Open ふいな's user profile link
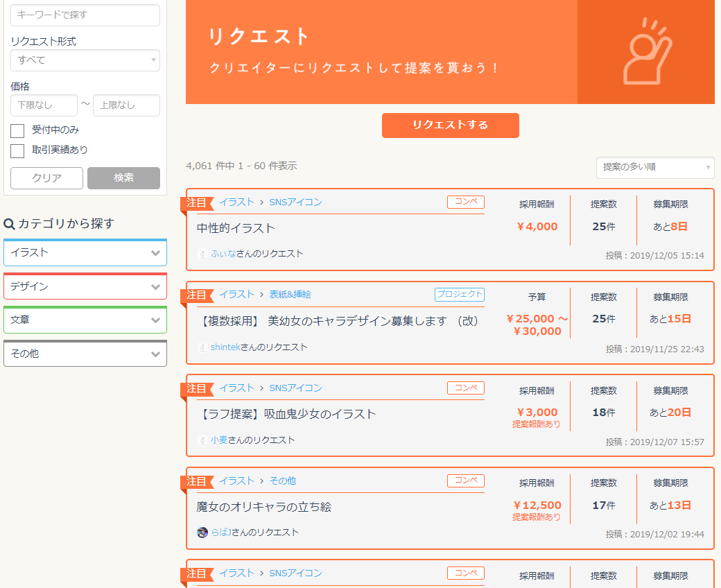 [x=223, y=254]
